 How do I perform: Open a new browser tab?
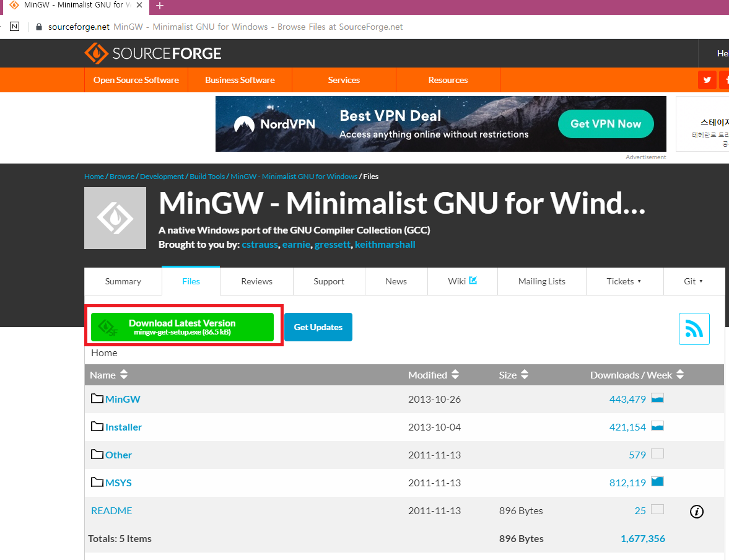tap(160, 6)
